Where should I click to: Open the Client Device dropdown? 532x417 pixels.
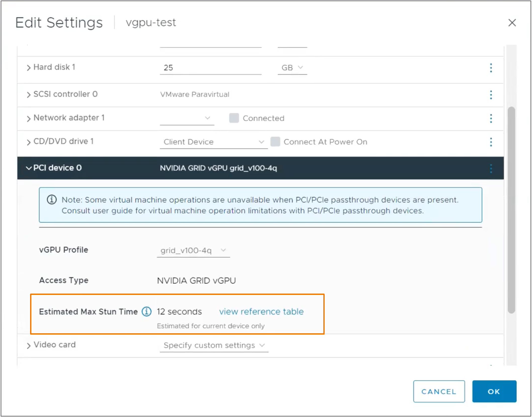coord(214,142)
